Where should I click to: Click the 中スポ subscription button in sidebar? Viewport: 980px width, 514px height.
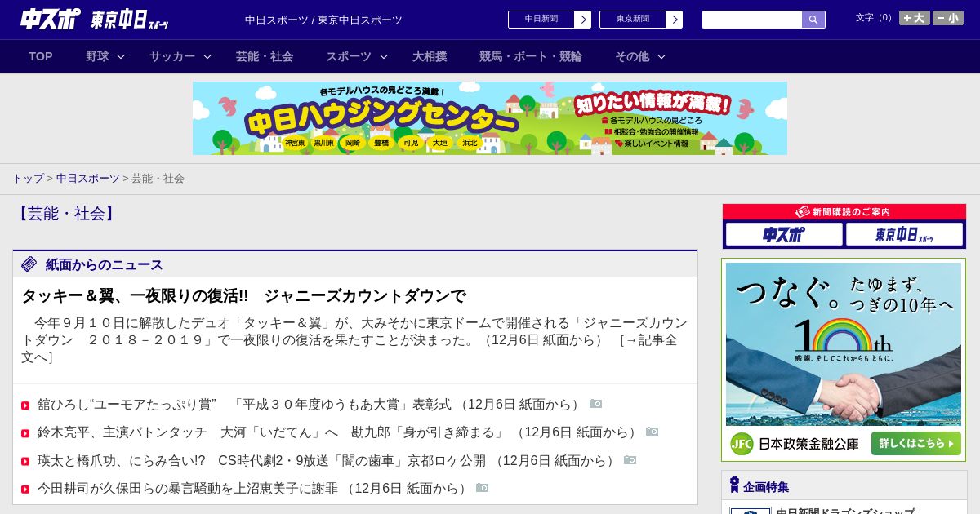[784, 235]
